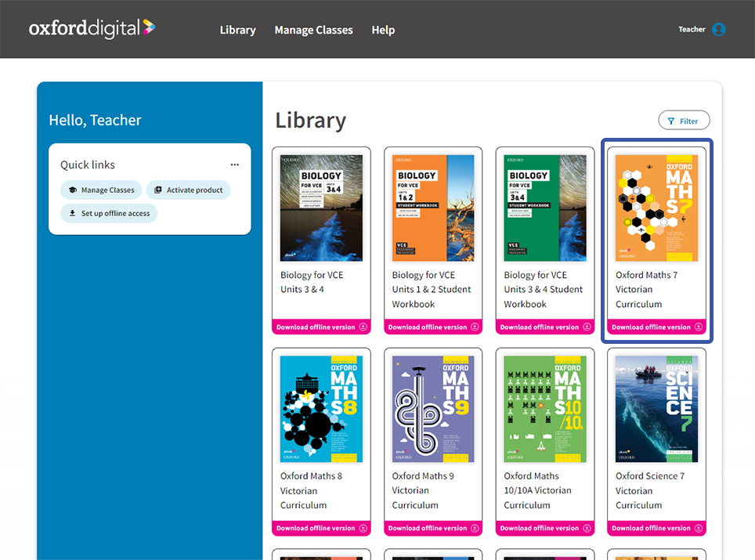Viewport: 755px width, 560px height.
Task: Open the Oxford Maths 9 book cover
Action: coord(433,410)
